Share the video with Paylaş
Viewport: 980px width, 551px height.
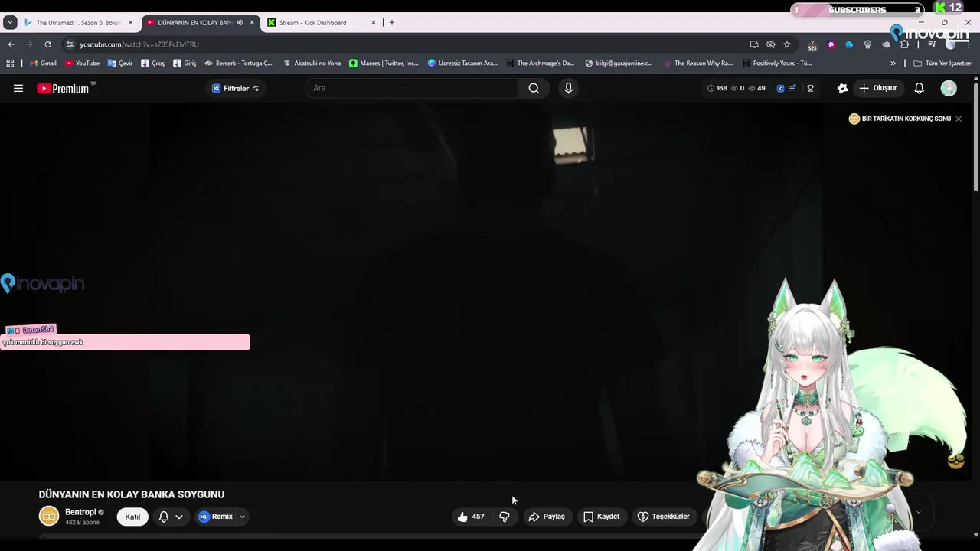[547, 517]
